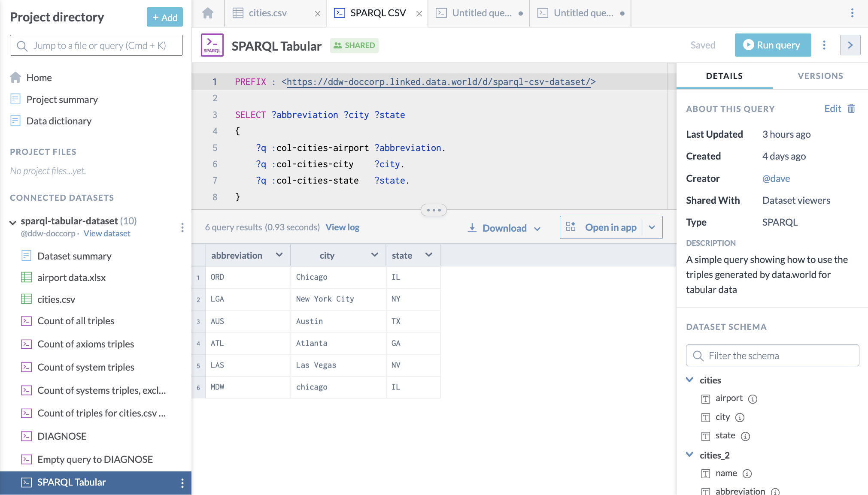Switch to the VERSIONS tab

pyautogui.click(x=821, y=75)
